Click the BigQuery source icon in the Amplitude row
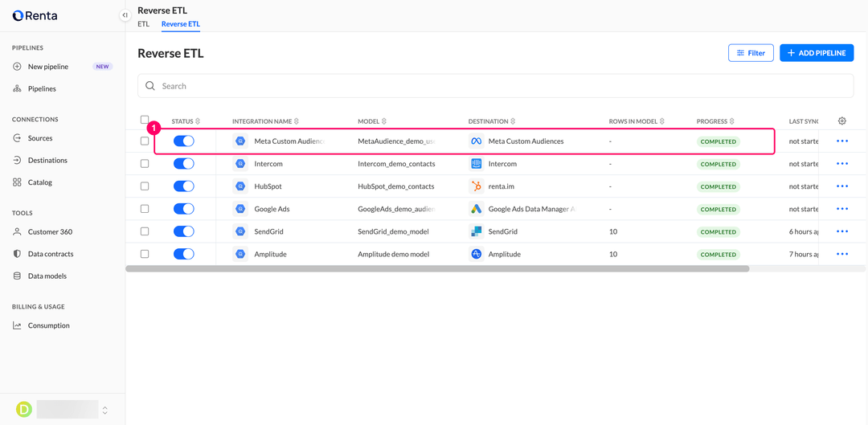The height and width of the screenshot is (425, 868). point(240,254)
